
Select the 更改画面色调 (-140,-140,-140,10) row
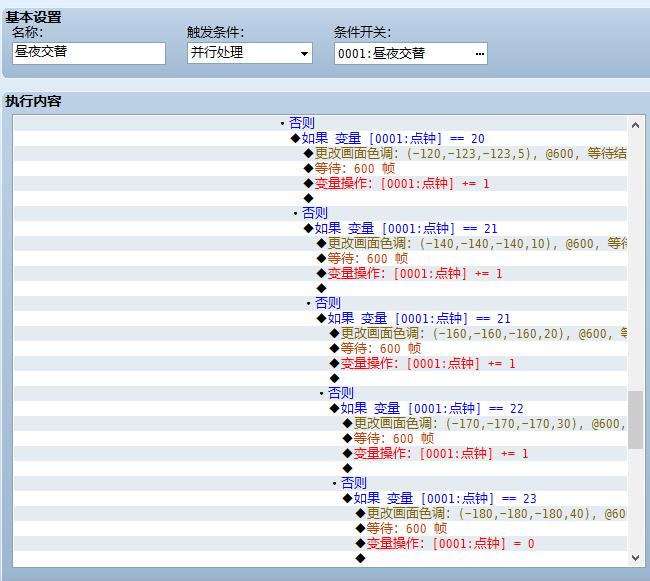320,243
